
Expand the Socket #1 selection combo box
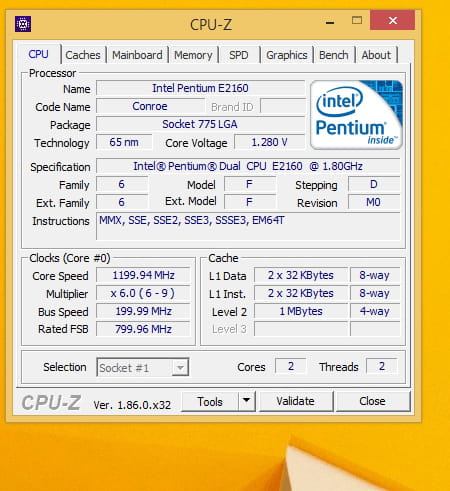click(143, 367)
